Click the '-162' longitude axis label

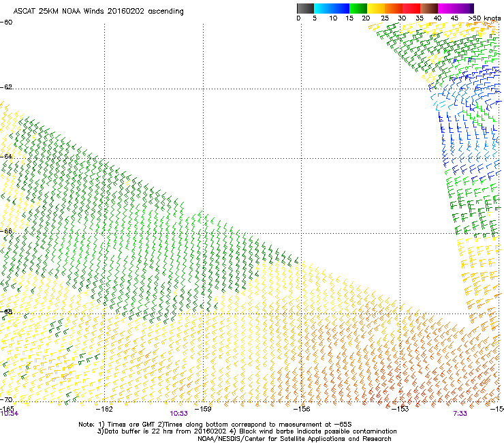click(104, 409)
